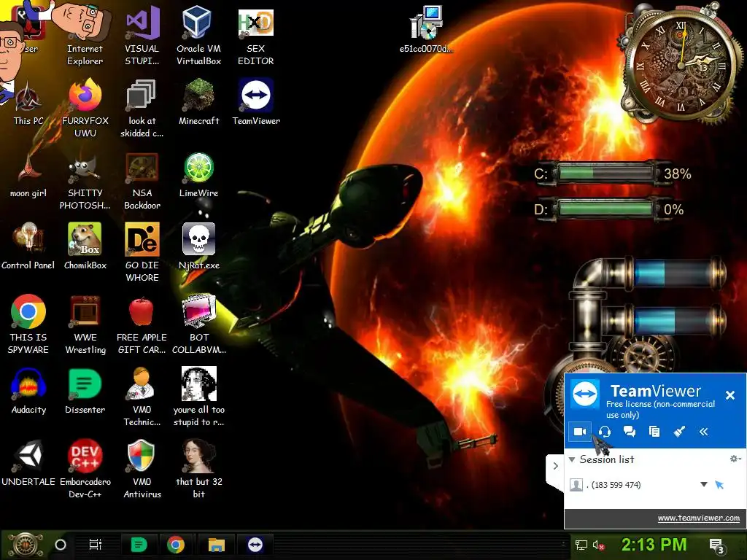The image size is (747, 560).
Task: Launch the FURRYFOX UWU Firefox icon
Action: pyautogui.click(x=85, y=109)
